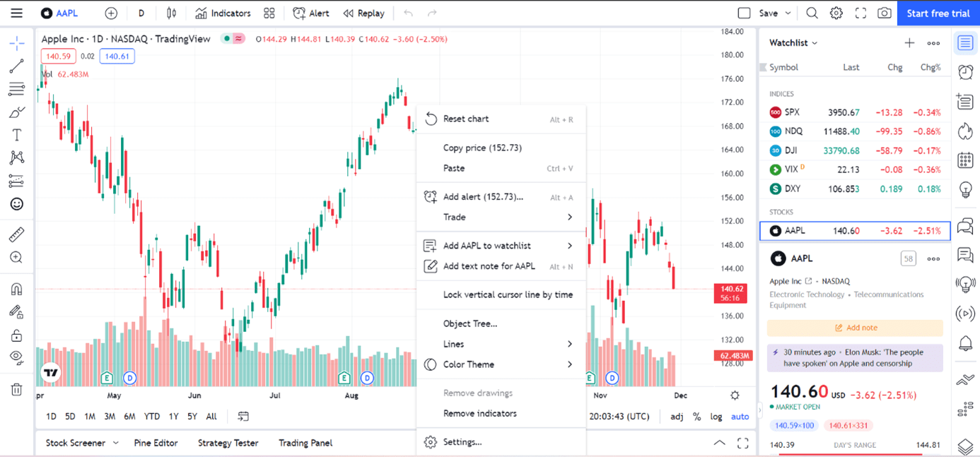The image size is (980, 457).
Task: Open the indicator templates grid icon
Action: point(269,13)
